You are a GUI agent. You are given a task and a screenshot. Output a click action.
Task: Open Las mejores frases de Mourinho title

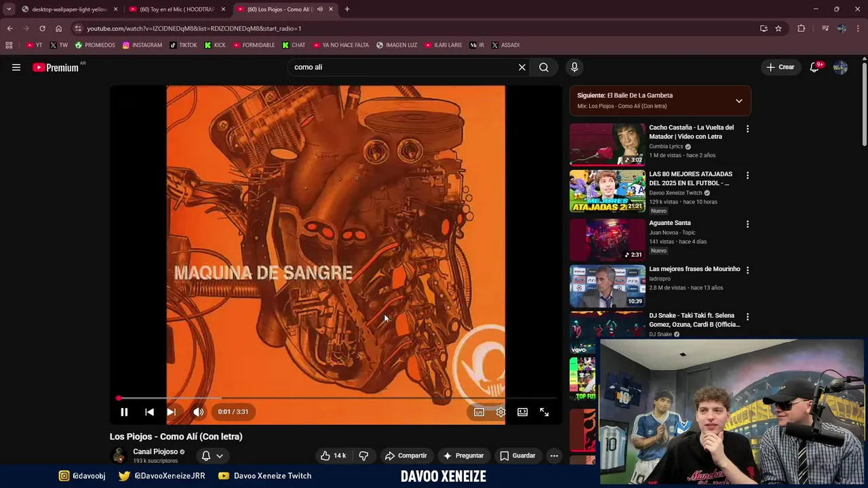(694, 269)
